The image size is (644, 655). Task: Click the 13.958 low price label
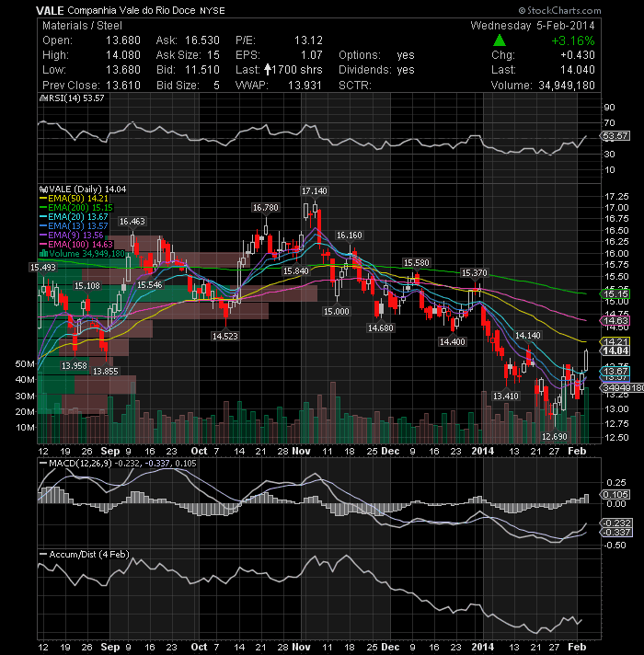click(75, 366)
